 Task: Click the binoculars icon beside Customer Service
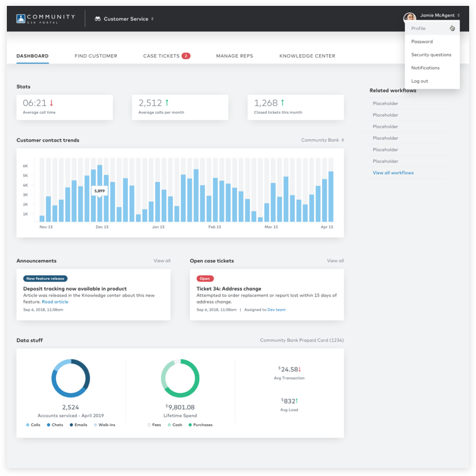[x=98, y=19]
